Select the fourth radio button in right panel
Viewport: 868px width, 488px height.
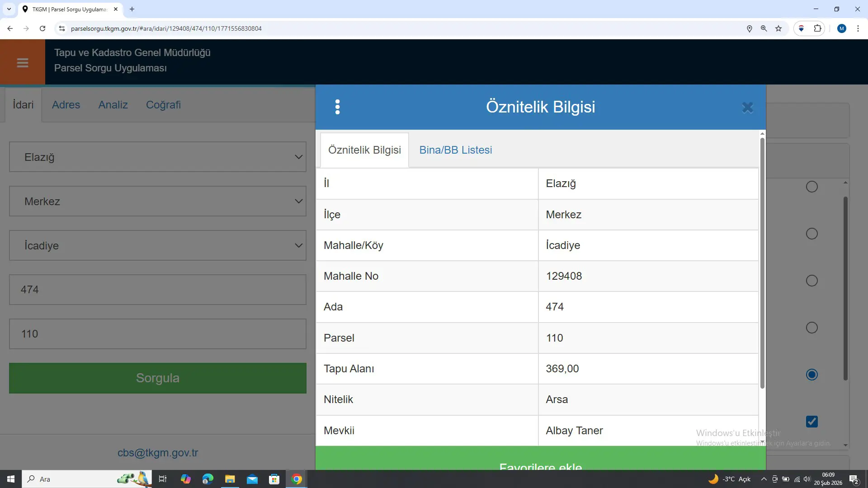coord(812,328)
